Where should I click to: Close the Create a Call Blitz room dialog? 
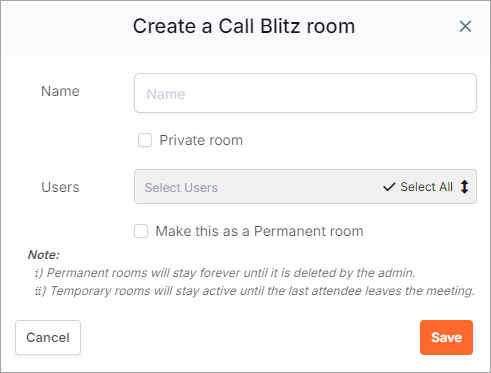click(465, 26)
